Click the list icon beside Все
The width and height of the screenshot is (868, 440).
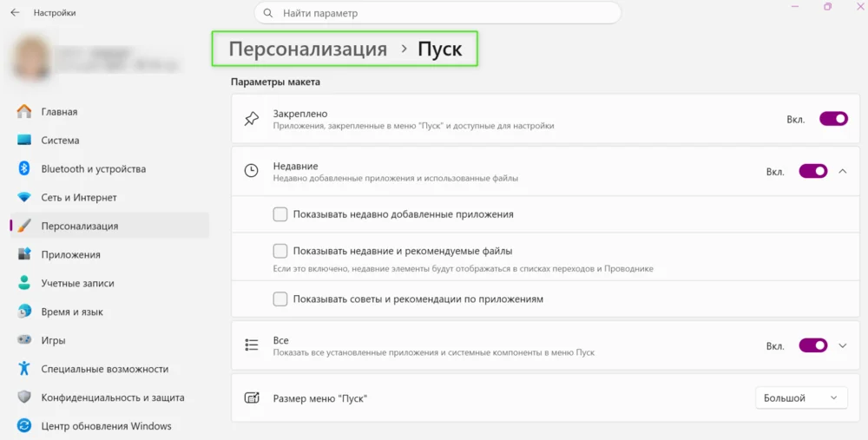pyautogui.click(x=252, y=345)
